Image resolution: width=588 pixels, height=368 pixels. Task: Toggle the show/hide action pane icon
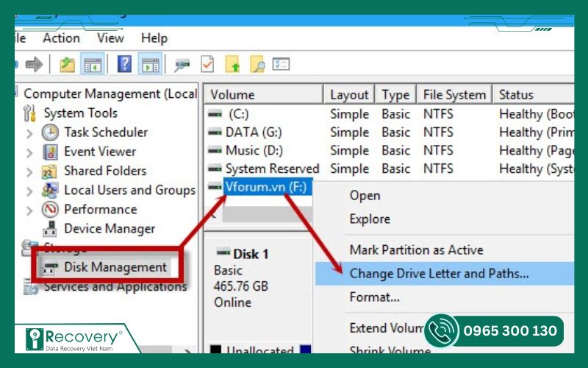tap(151, 64)
